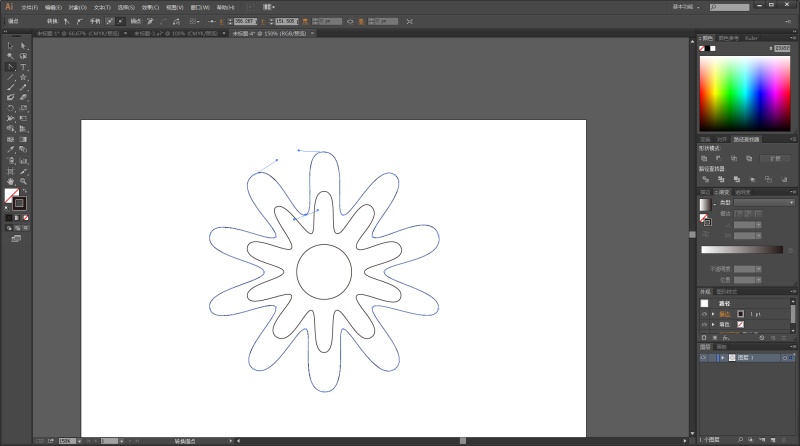Pick a color from the color spectrum
800x446 pixels.
(745, 90)
